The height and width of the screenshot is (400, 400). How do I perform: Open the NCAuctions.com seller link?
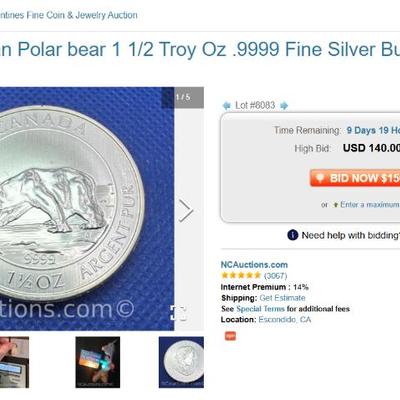[x=254, y=265]
